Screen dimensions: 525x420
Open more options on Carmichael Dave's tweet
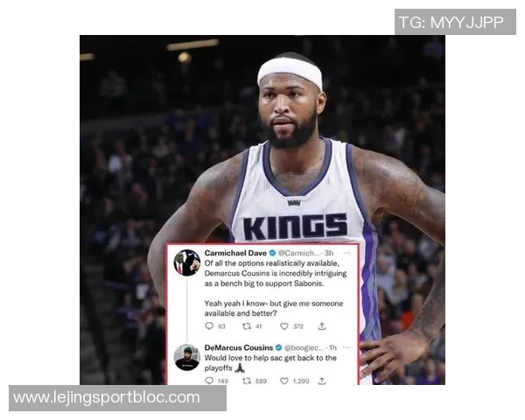point(346,253)
